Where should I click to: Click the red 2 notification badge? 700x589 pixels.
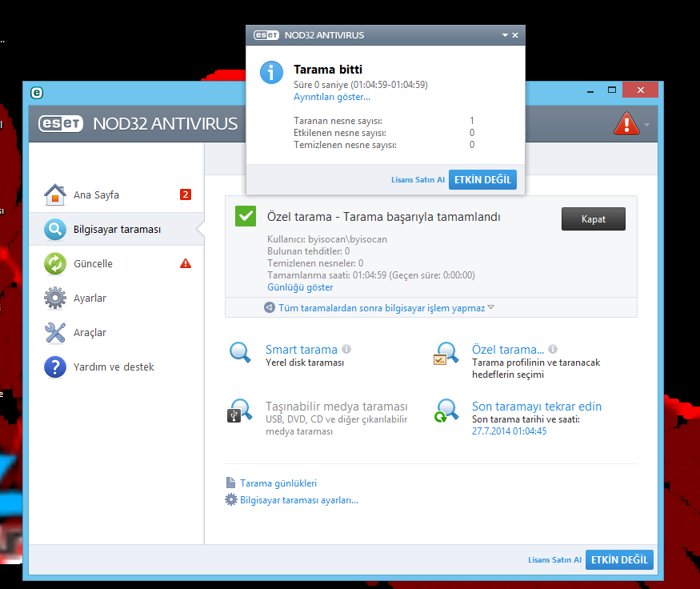click(186, 194)
